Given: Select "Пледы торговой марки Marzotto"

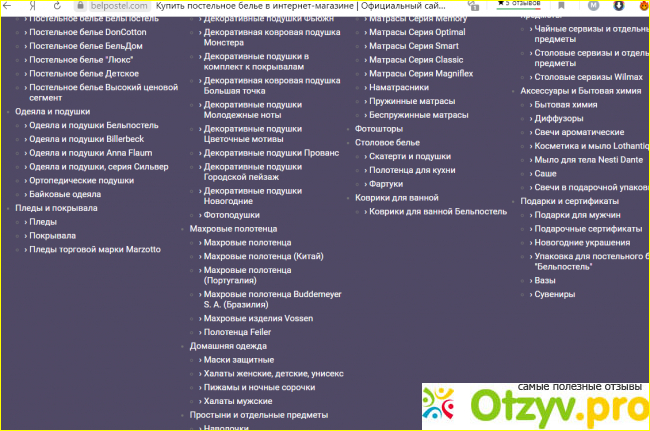Looking at the screenshot, I should [x=94, y=249].
